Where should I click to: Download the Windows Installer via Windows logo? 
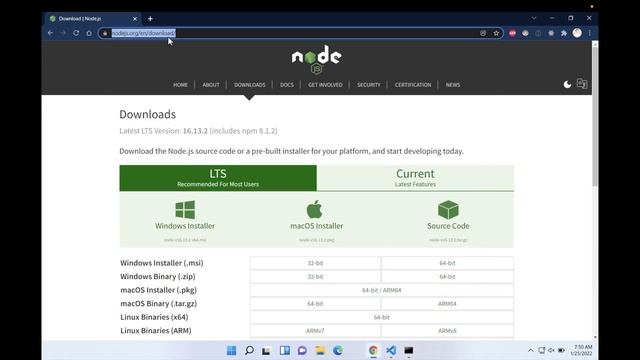185,210
